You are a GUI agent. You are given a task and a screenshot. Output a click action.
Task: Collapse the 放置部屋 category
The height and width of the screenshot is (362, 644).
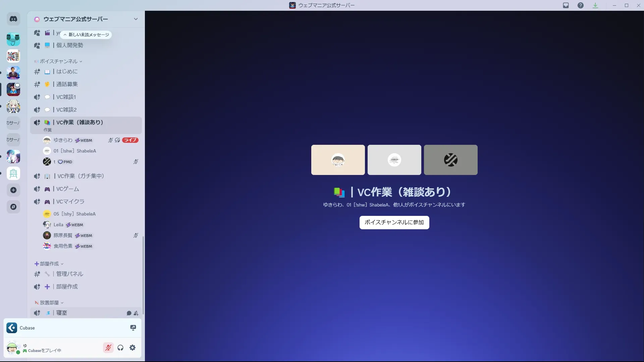point(49,303)
